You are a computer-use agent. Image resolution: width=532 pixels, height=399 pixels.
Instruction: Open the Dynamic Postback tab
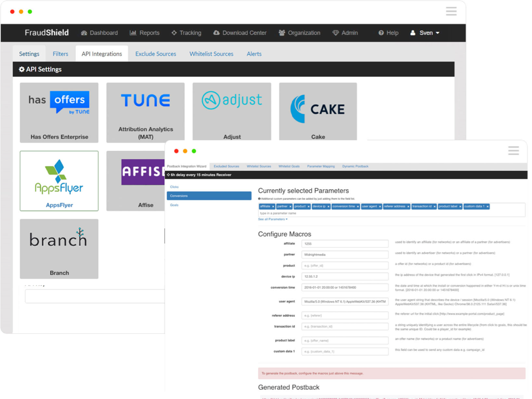tap(355, 167)
